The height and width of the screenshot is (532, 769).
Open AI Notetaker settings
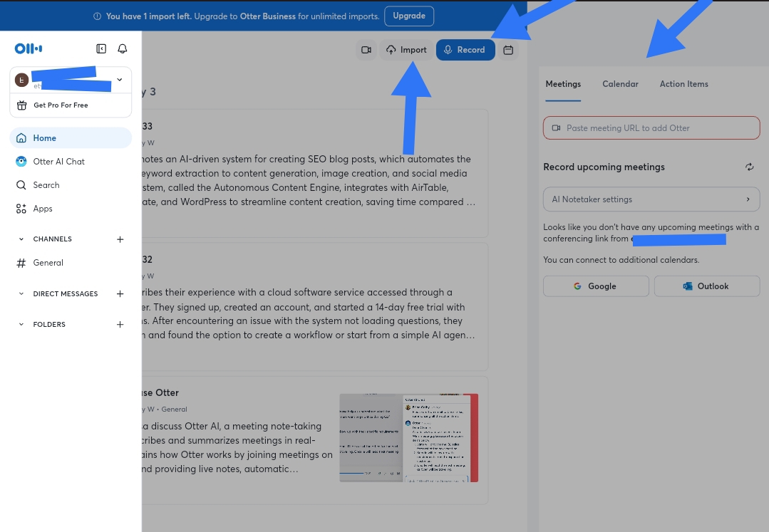pos(651,199)
